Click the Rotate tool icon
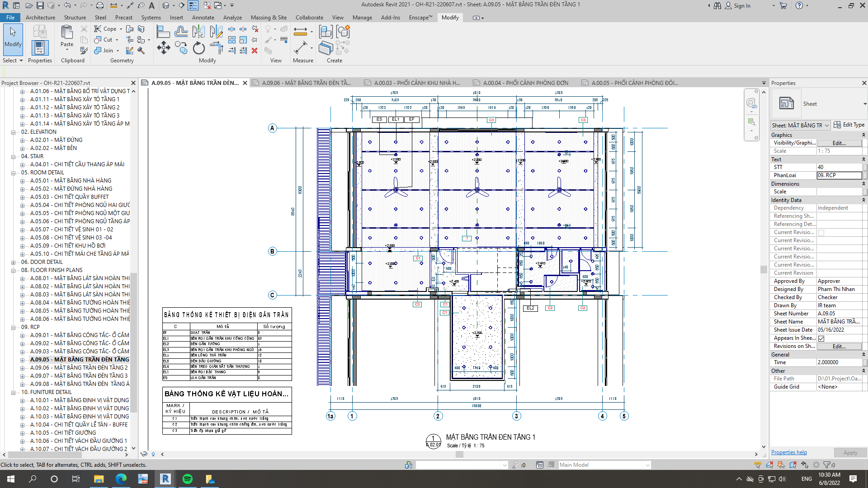This screenshot has width=868, height=488. pyautogui.click(x=198, y=48)
